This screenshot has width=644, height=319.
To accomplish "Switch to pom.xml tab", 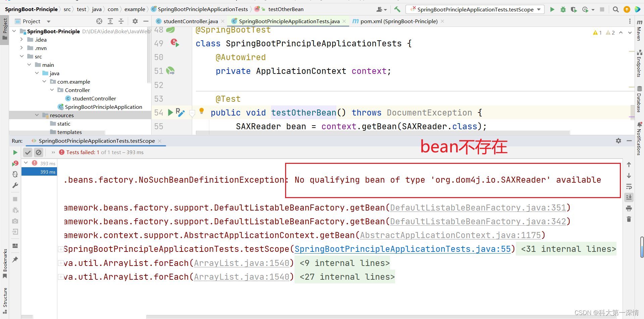I will (399, 21).
